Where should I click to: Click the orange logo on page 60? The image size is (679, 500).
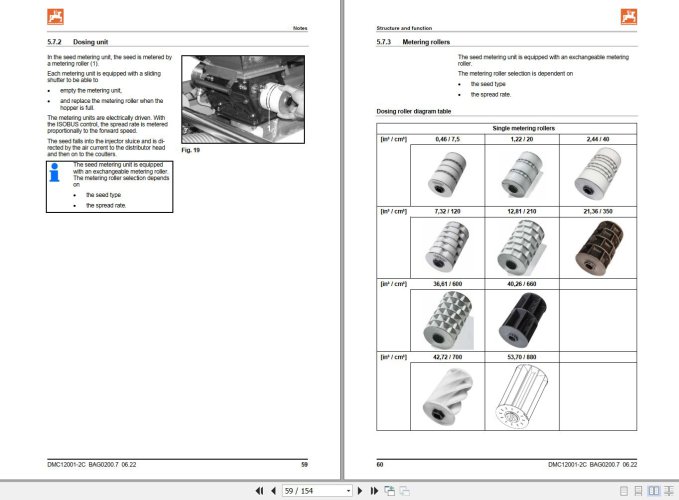[629, 17]
